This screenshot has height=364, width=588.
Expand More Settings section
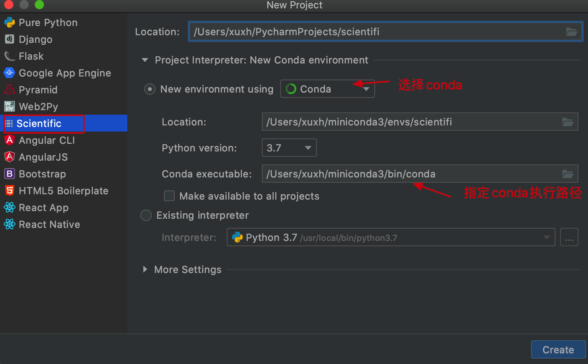145,270
